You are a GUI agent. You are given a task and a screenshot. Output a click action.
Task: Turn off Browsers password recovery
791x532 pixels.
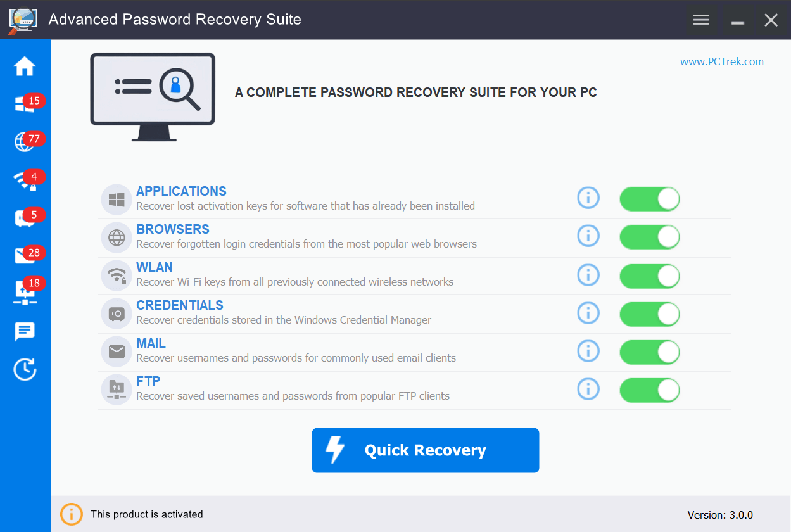pos(649,237)
